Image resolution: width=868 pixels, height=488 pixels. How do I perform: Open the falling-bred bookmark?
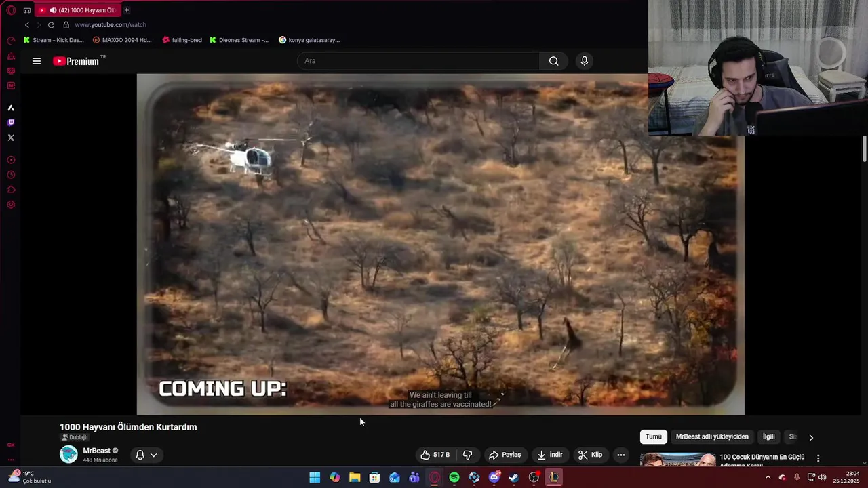tap(182, 40)
